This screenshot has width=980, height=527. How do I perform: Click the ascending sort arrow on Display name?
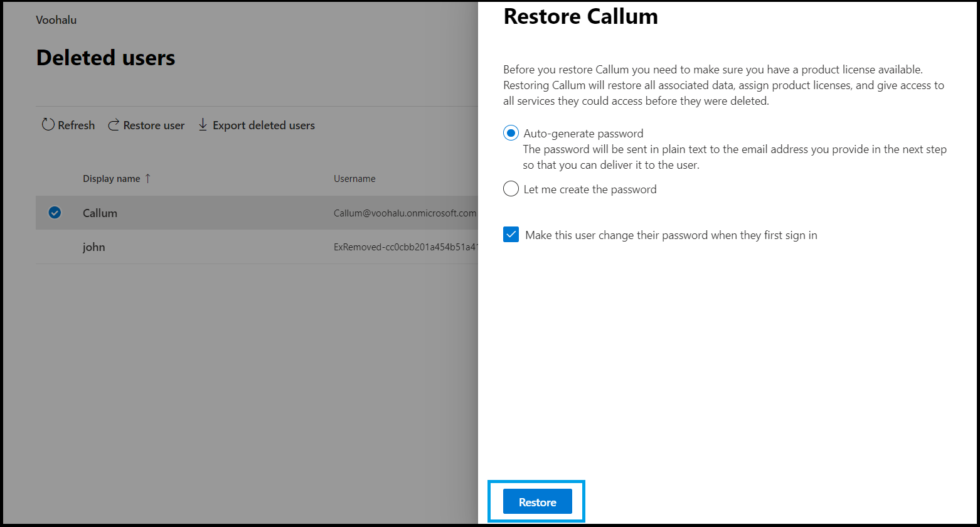[x=149, y=178]
